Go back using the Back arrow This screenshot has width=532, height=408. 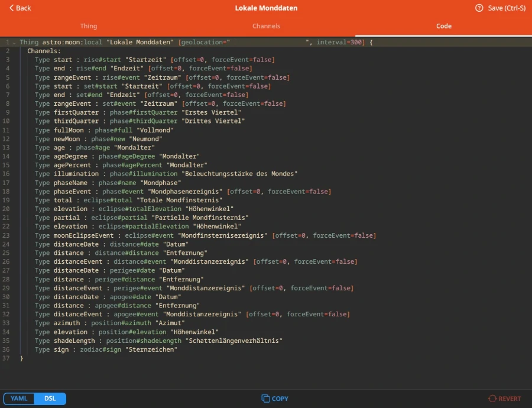click(x=20, y=8)
